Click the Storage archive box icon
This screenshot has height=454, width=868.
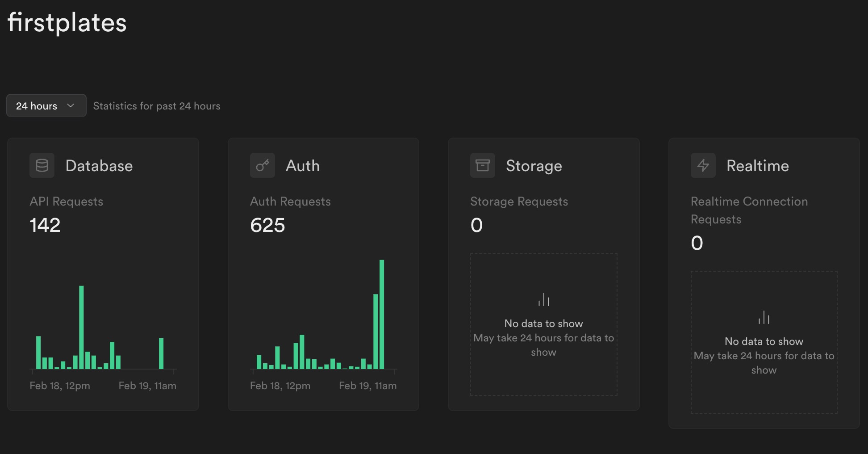point(483,165)
